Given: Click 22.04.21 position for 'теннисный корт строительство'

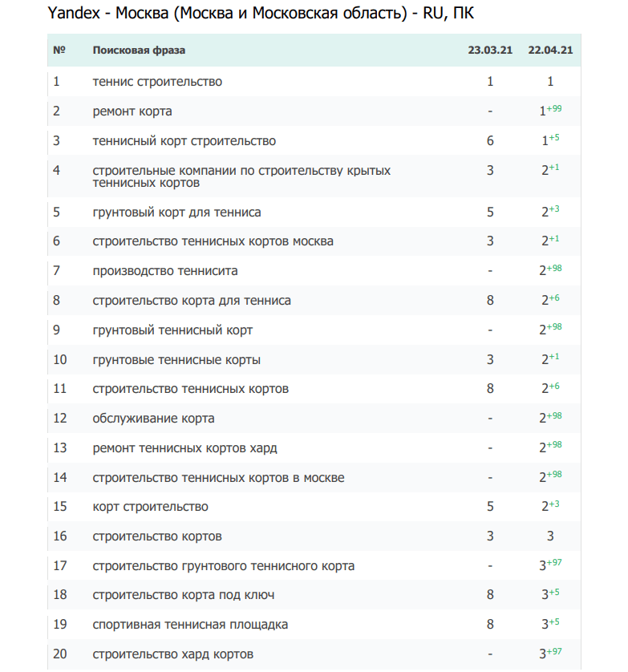Looking at the screenshot, I should [550, 140].
